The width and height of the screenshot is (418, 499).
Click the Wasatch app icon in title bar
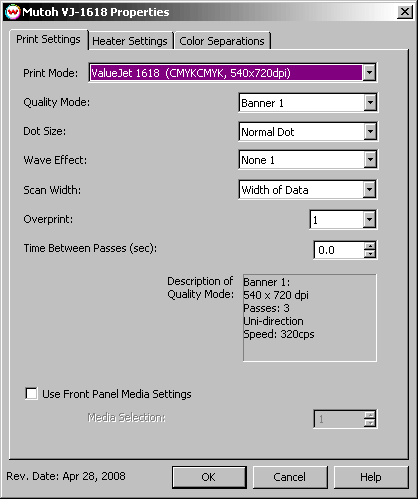tap(13, 12)
